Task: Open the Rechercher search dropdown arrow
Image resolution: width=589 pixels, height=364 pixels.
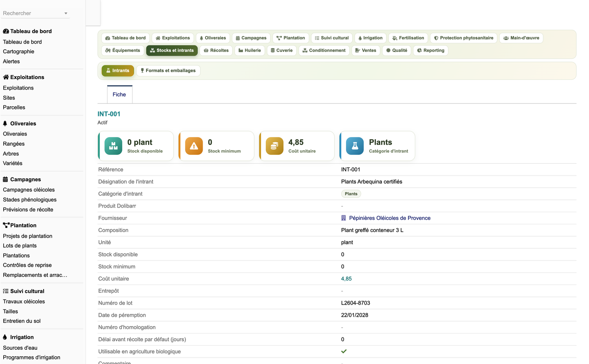Action: pos(66,13)
